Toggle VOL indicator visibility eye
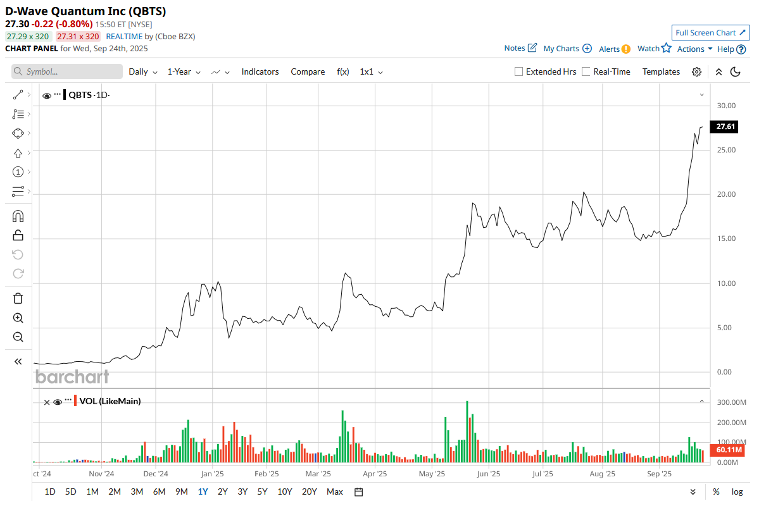This screenshot has width=778, height=532. [58, 402]
